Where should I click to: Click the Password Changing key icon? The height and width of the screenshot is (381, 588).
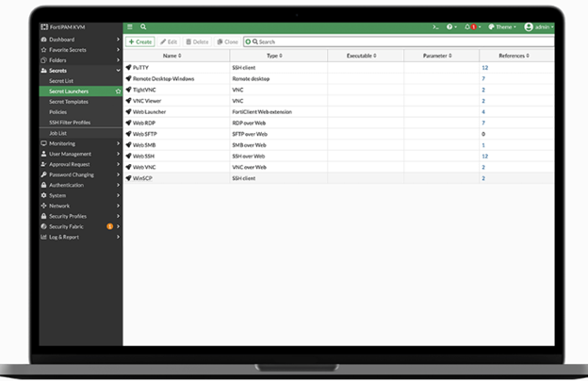tap(44, 174)
